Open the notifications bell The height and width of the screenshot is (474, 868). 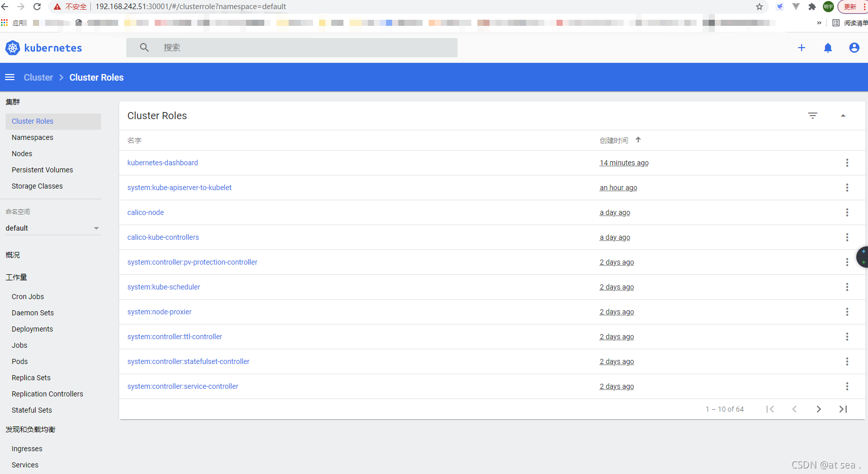(828, 48)
